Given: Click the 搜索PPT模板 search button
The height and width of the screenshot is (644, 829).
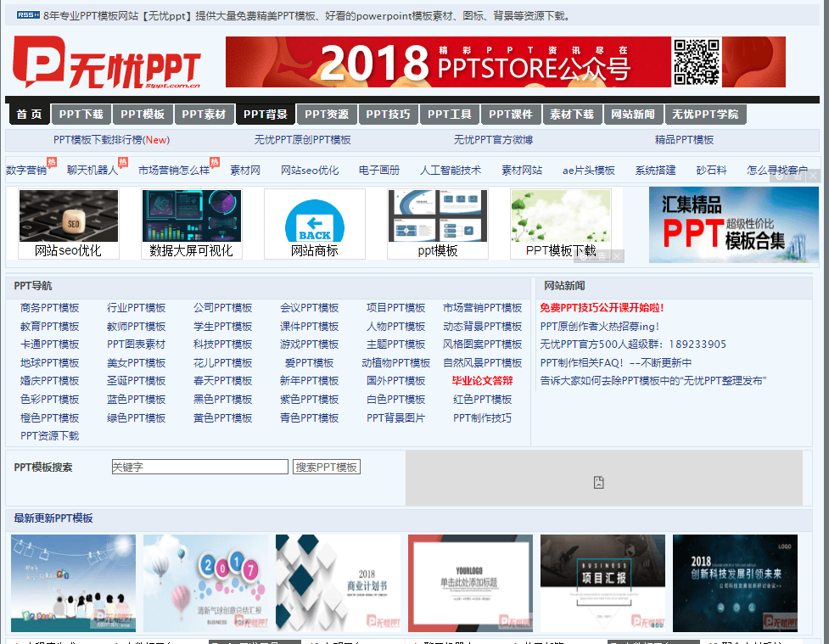Looking at the screenshot, I should coord(327,466).
